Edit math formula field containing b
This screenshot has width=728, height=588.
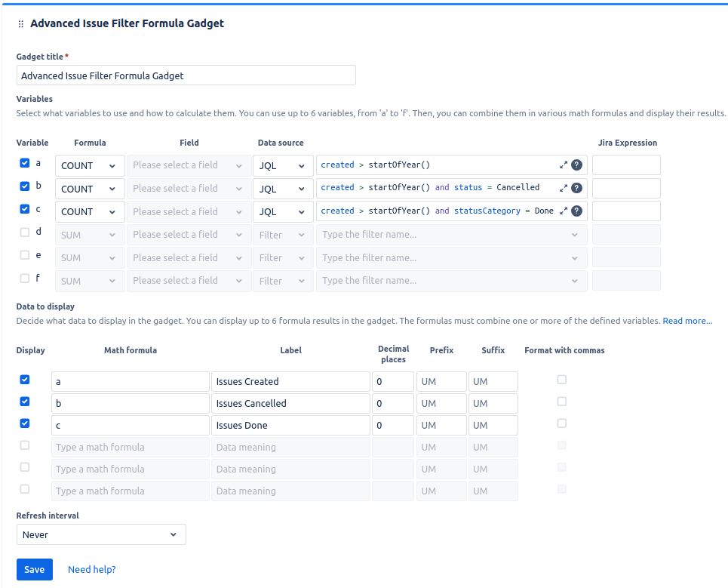(x=131, y=404)
